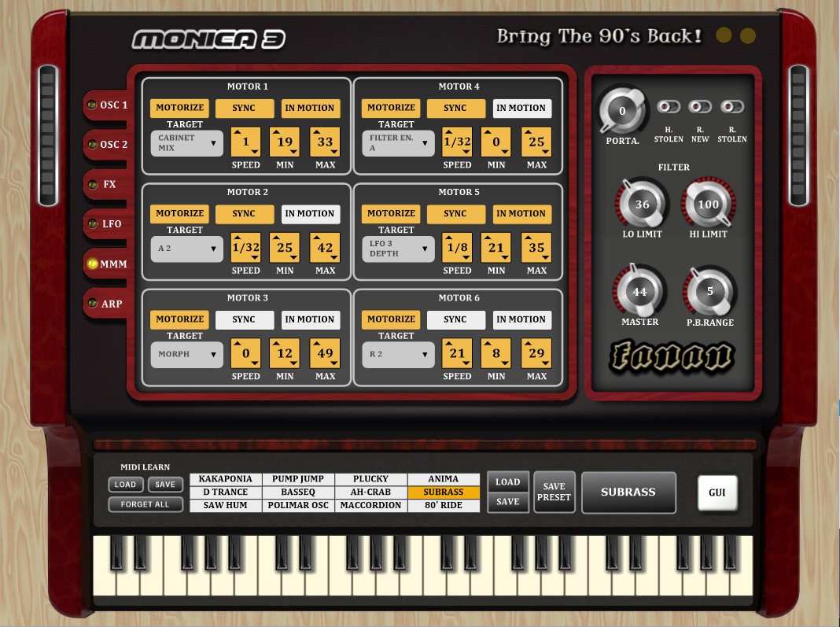Click the Filter Hi Limit knob

708,205
